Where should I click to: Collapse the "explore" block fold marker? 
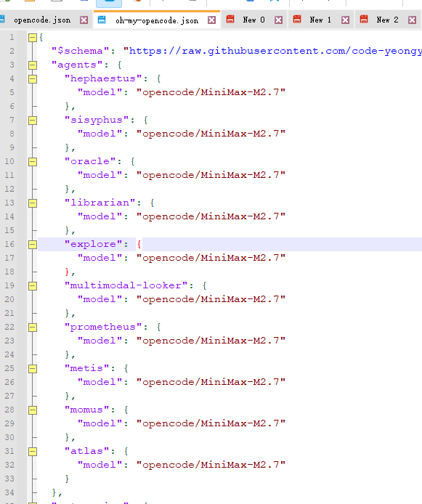[x=33, y=245]
